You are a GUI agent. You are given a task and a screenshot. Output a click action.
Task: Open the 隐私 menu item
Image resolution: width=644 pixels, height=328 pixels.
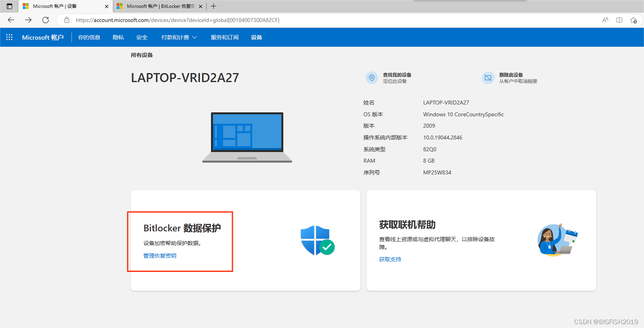pos(118,37)
